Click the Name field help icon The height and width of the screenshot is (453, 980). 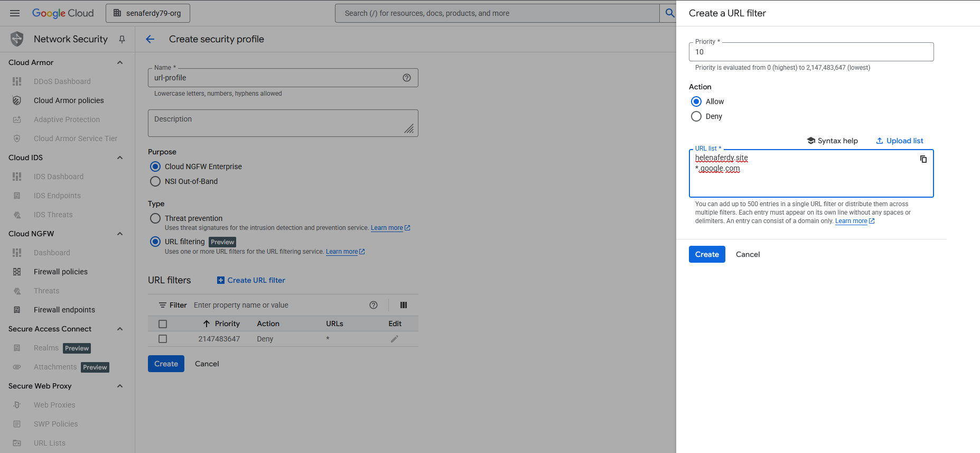[406, 78]
